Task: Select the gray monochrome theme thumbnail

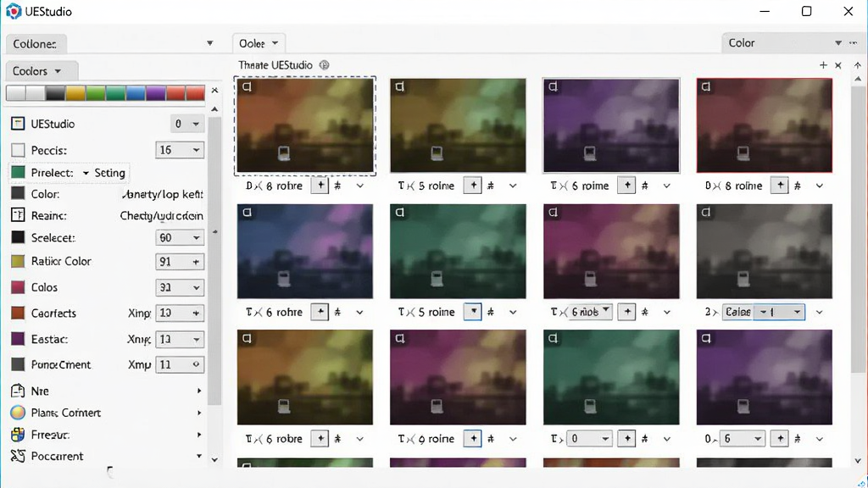Action: (x=765, y=251)
